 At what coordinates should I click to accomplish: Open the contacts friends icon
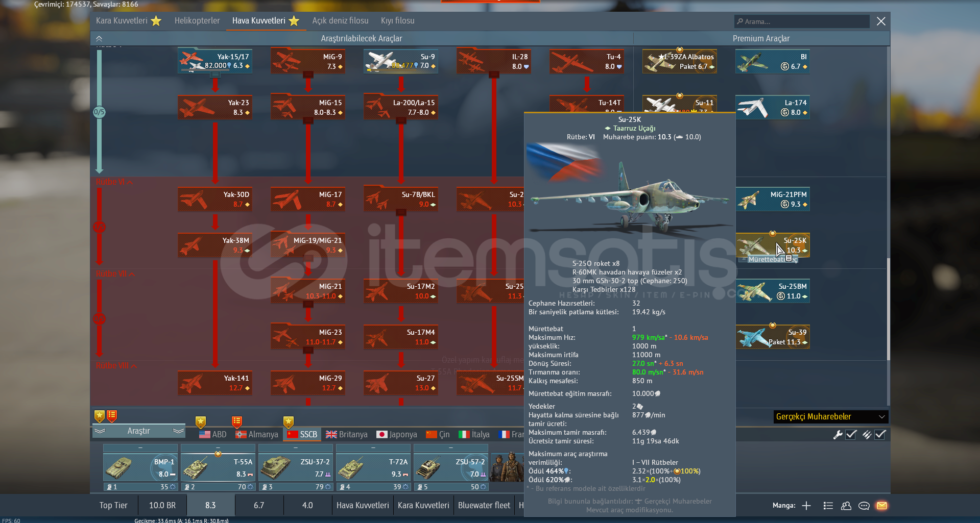tap(846, 506)
